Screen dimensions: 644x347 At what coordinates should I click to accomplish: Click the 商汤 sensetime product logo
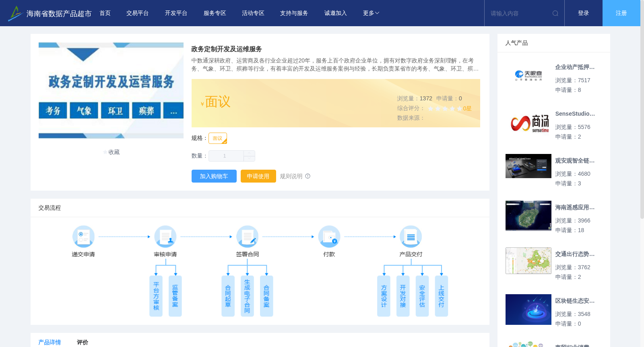[528, 123]
